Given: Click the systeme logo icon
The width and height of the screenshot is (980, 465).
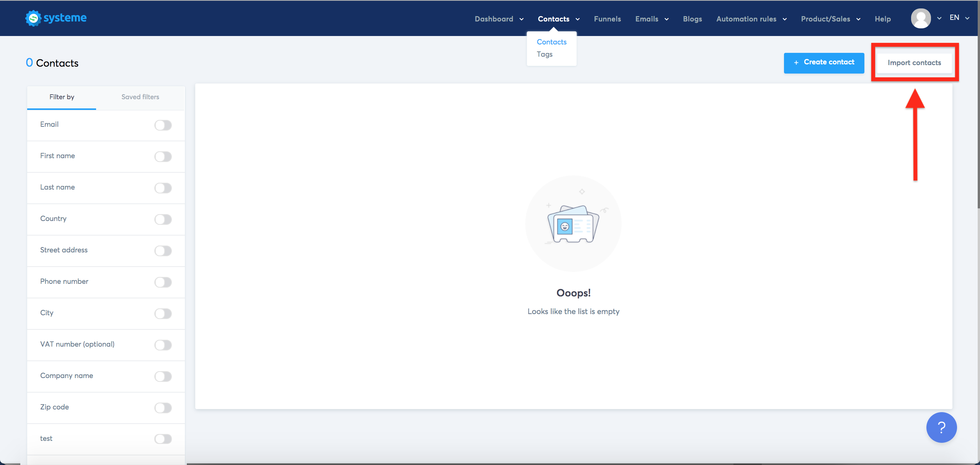Looking at the screenshot, I should click(x=33, y=18).
